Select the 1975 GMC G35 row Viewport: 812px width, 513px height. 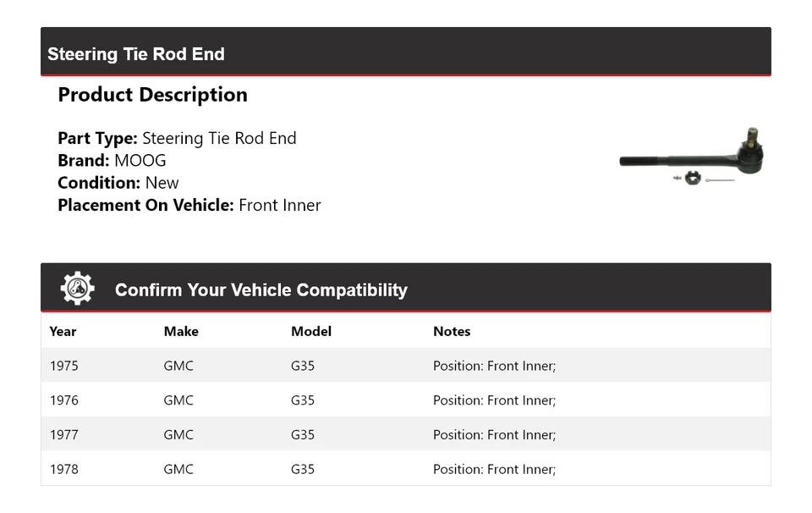point(405,366)
